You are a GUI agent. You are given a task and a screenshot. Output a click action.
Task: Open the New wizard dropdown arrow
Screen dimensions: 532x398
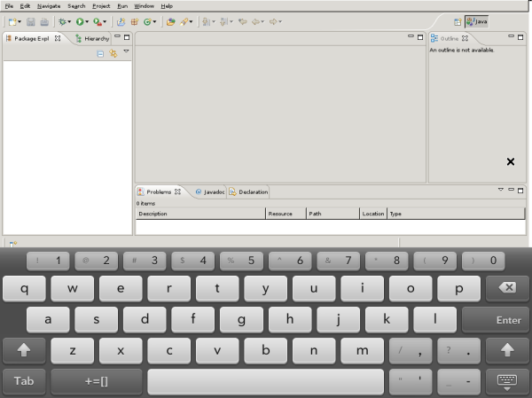tap(20, 22)
